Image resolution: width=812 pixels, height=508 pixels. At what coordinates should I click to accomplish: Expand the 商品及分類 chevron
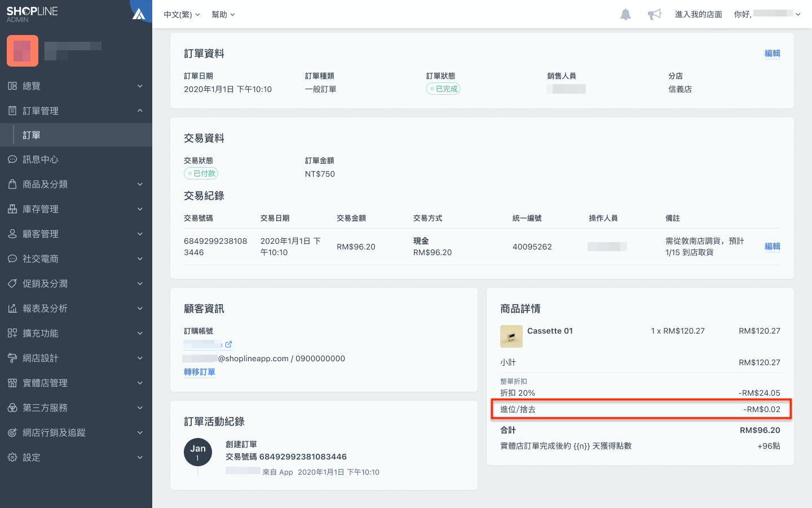click(x=140, y=184)
